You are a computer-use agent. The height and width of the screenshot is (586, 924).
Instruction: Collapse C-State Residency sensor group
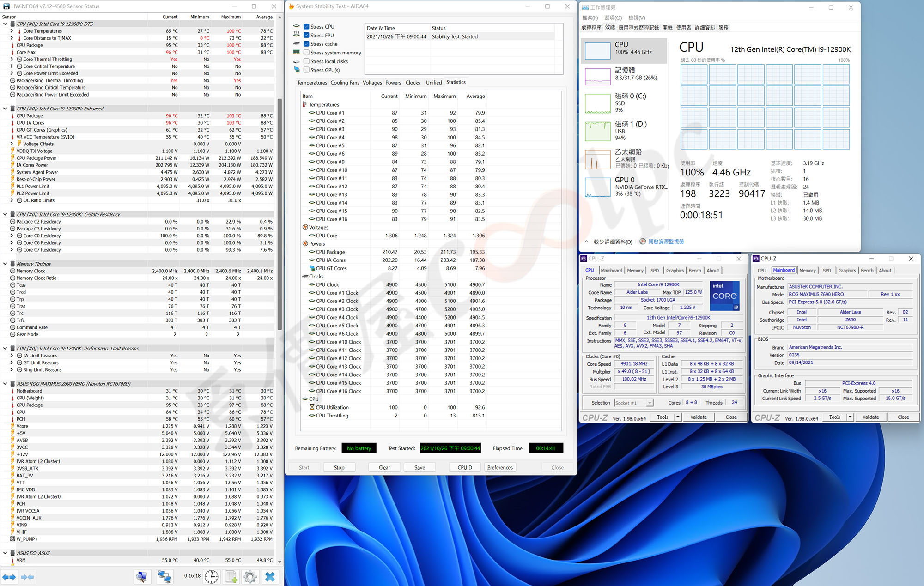tap(5, 214)
